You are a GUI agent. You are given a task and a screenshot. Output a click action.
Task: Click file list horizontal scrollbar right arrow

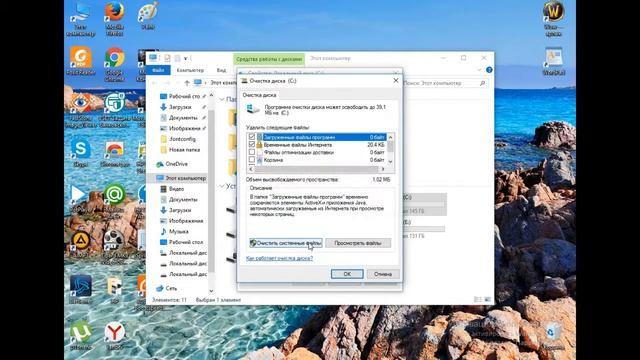[383, 169]
